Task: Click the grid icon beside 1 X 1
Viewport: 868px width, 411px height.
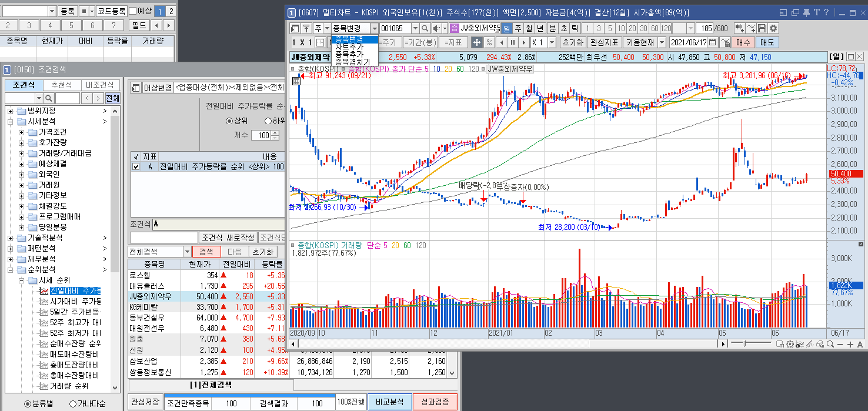Action: pyautogui.click(x=320, y=42)
